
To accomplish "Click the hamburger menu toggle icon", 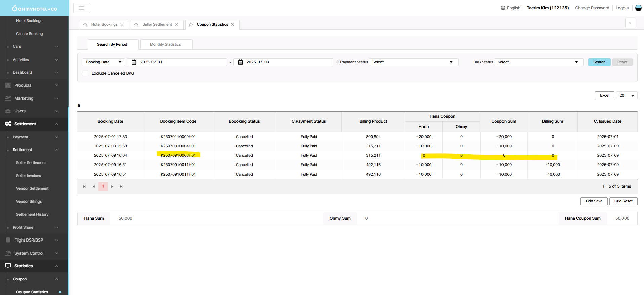I will pos(81,8).
